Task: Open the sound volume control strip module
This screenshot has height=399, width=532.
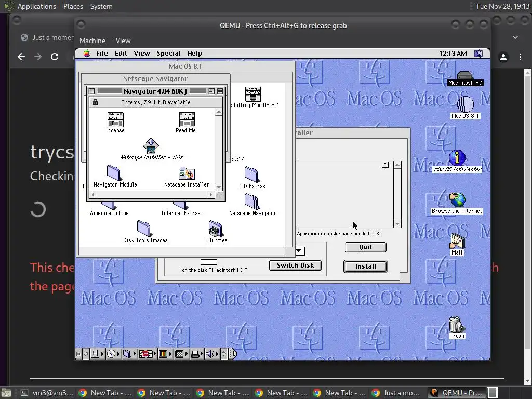Action: (212, 354)
